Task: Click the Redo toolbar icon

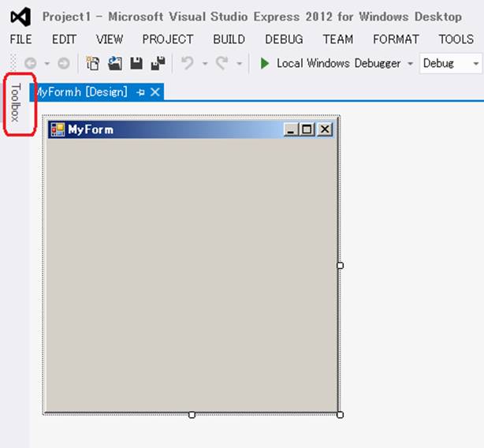Action: coord(222,64)
